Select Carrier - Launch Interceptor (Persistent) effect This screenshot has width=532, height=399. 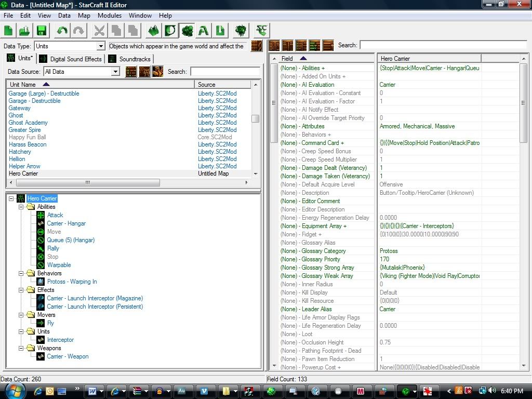tap(95, 307)
